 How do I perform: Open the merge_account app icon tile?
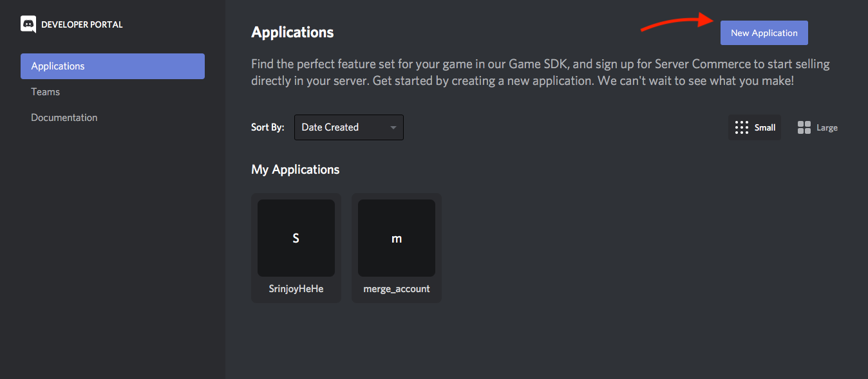tap(397, 238)
